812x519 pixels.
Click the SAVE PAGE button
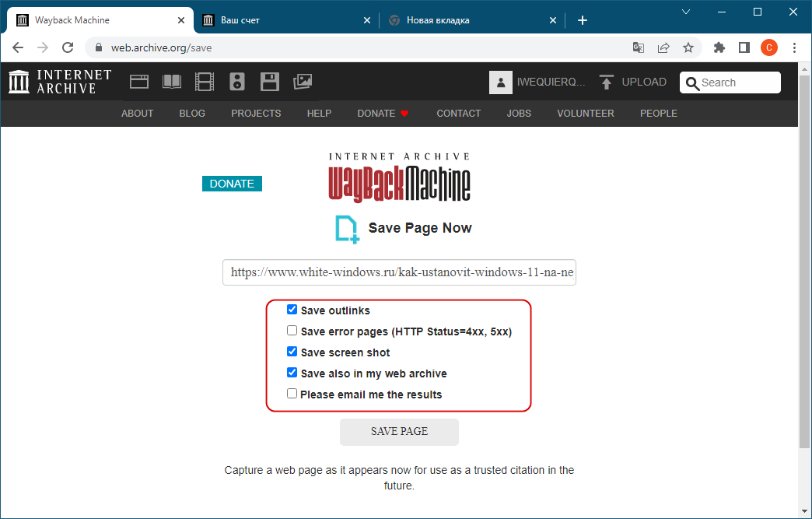[399, 432]
